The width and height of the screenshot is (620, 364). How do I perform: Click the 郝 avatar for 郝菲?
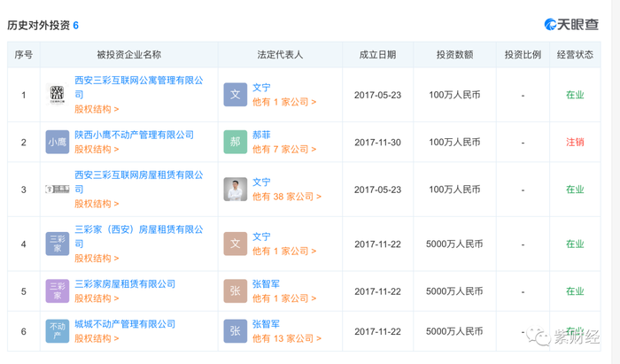tap(236, 142)
